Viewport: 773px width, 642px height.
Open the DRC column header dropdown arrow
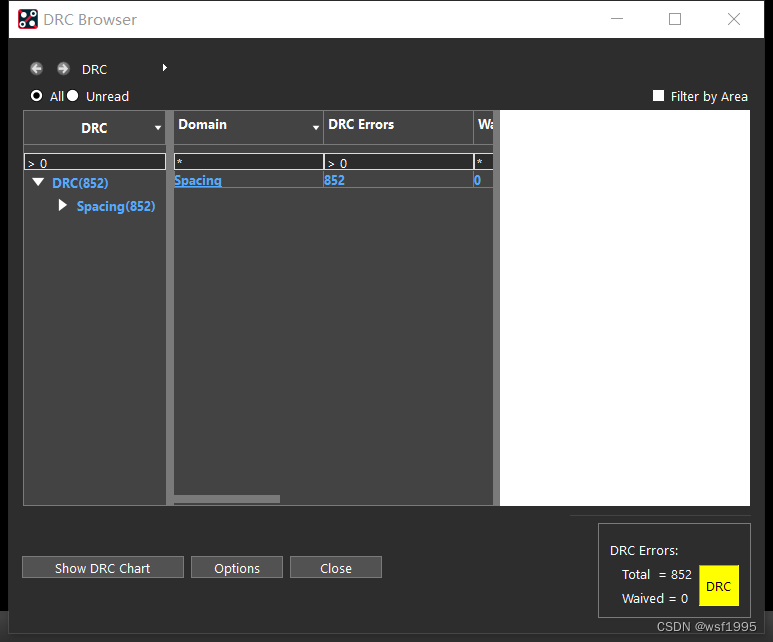click(x=158, y=128)
